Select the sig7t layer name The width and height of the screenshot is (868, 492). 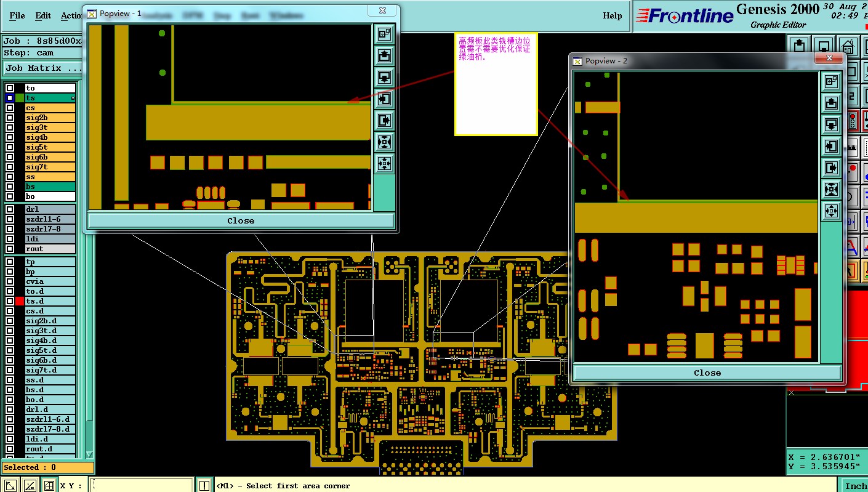pyautogui.click(x=50, y=167)
